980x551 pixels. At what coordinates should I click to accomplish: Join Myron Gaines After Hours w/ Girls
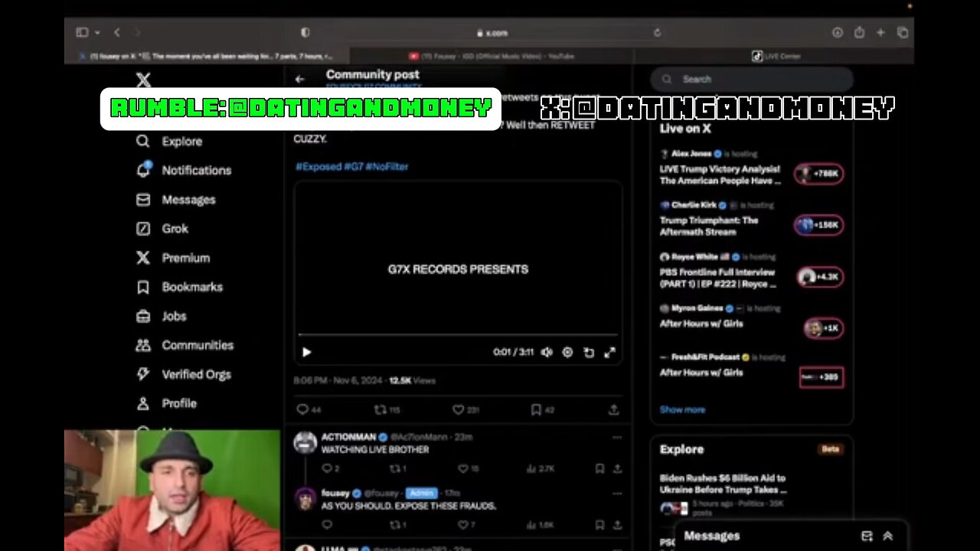click(x=823, y=328)
